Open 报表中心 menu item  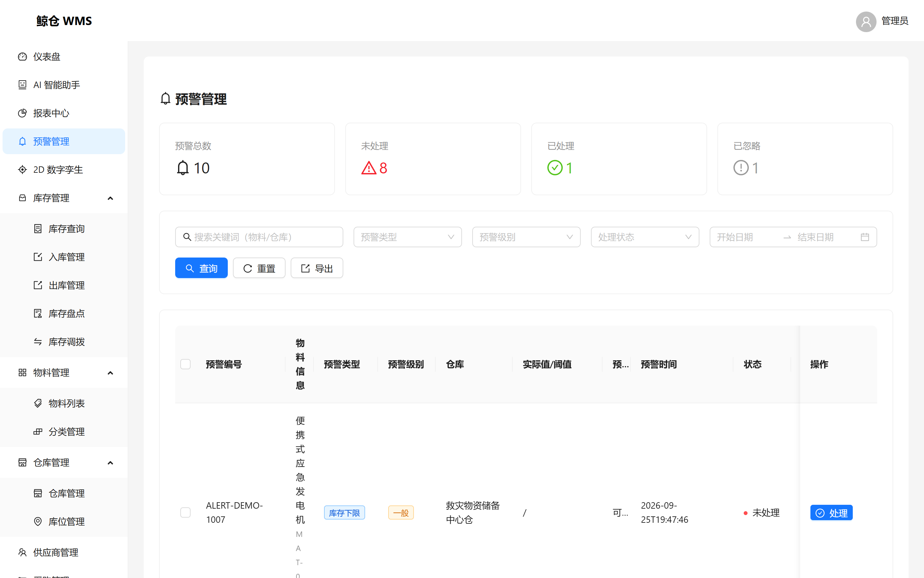(64, 113)
